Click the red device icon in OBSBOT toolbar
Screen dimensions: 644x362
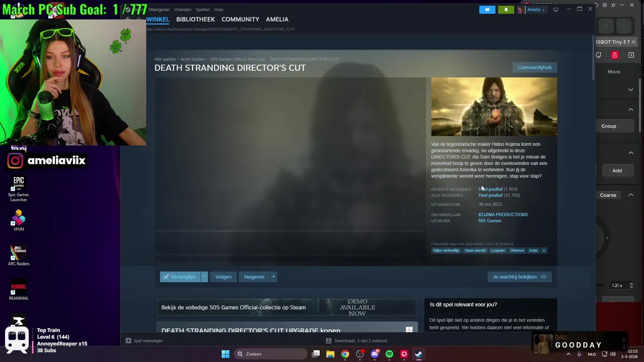point(615,55)
